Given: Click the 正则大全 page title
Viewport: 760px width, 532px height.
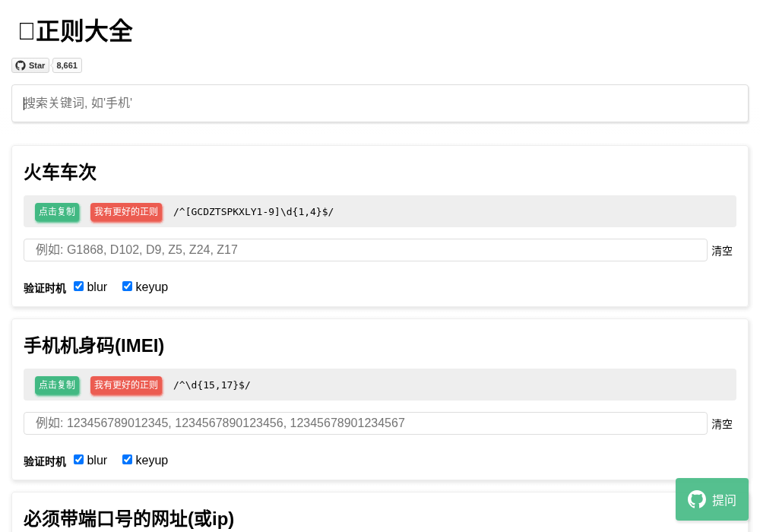Looking at the screenshot, I should (x=75, y=31).
